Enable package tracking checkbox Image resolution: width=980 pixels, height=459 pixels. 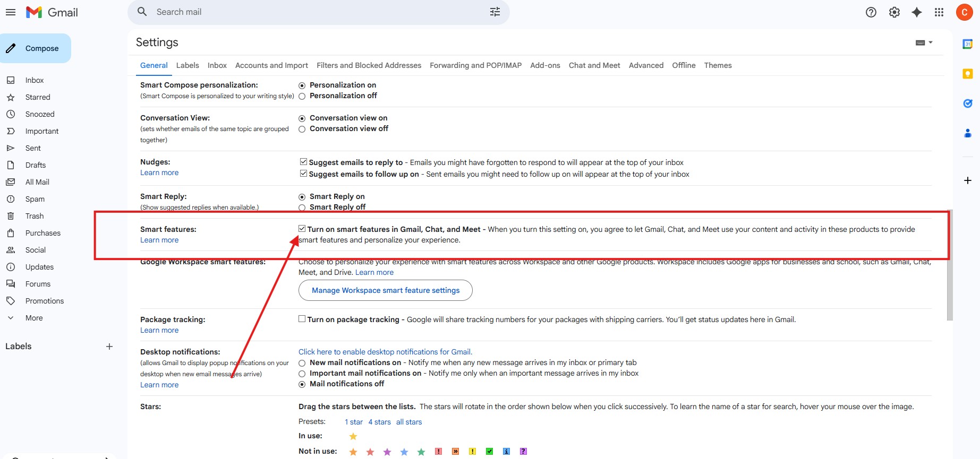click(x=302, y=319)
